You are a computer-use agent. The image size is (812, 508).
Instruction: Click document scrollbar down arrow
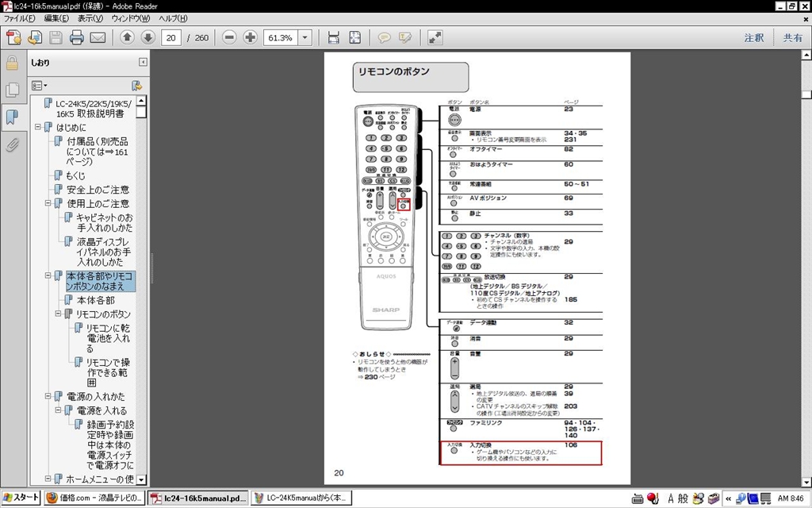(806, 482)
